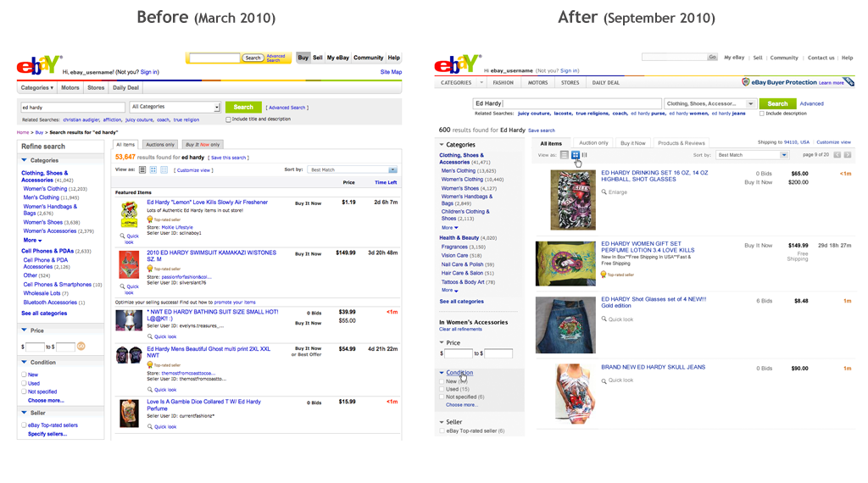Click Quick look icon for Gamble Dice Collared T
The width and height of the screenshot is (868, 483).
149,426
